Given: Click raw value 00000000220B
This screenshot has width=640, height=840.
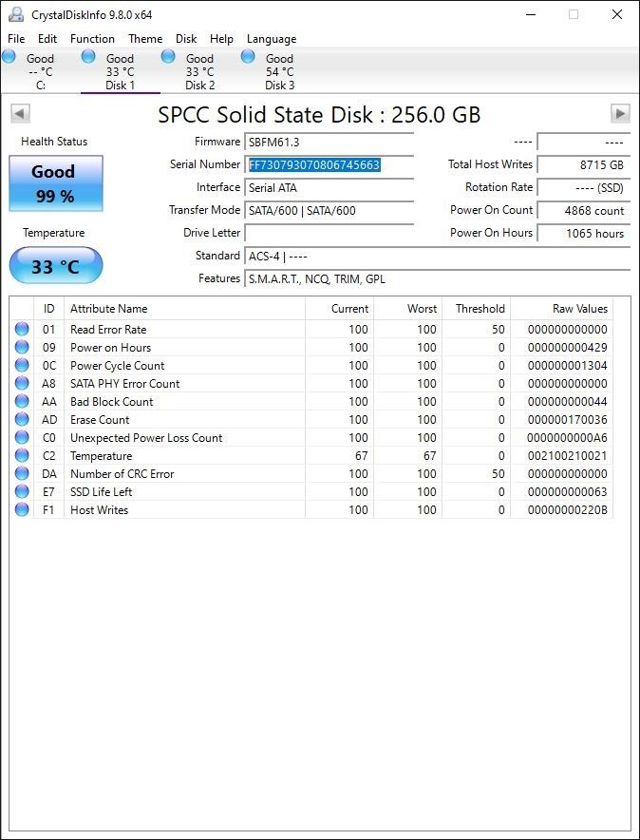Looking at the screenshot, I should (x=567, y=510).
